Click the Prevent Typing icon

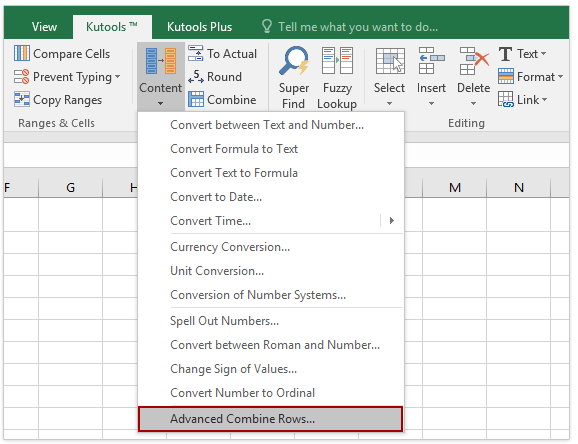[x=21, y=76]
